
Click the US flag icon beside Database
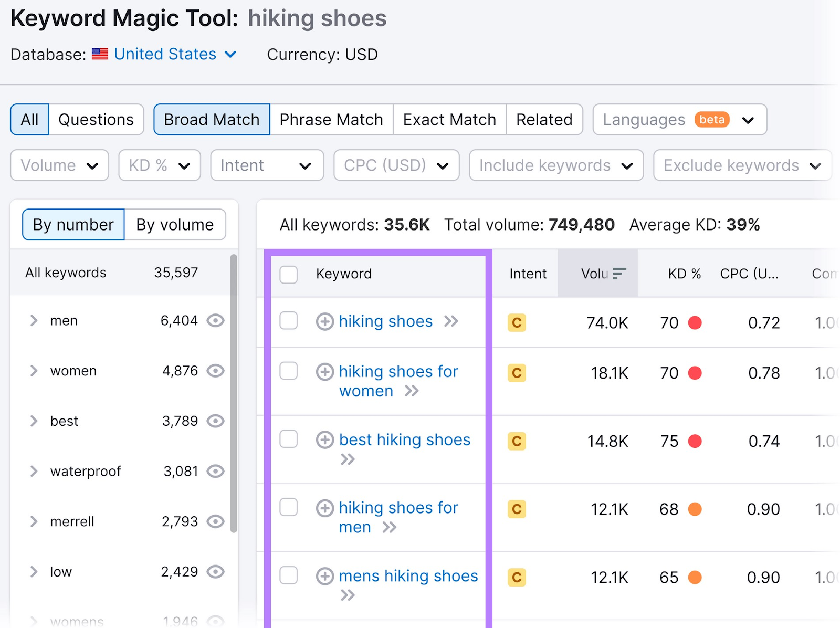(100, 54)
